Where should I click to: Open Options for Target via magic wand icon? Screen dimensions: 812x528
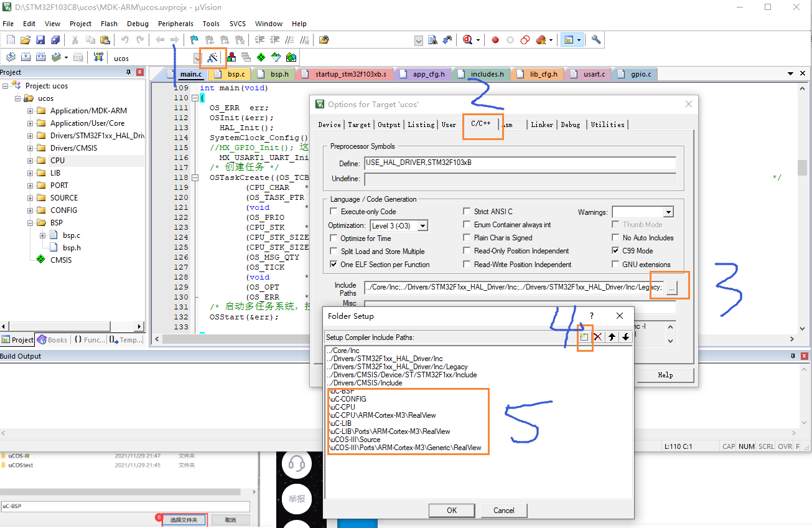(x=212, y=56)
